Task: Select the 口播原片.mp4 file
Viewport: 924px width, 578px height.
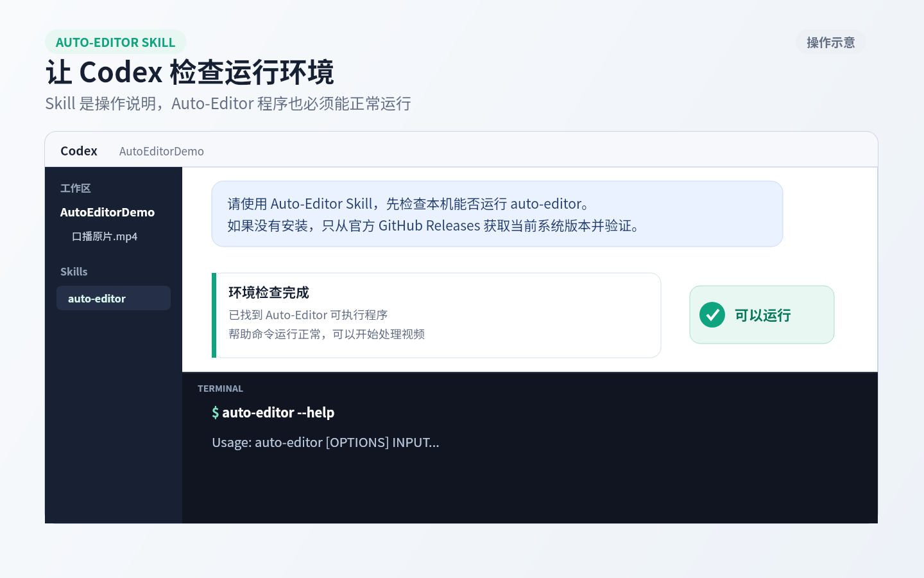Action: pos(105,236)
